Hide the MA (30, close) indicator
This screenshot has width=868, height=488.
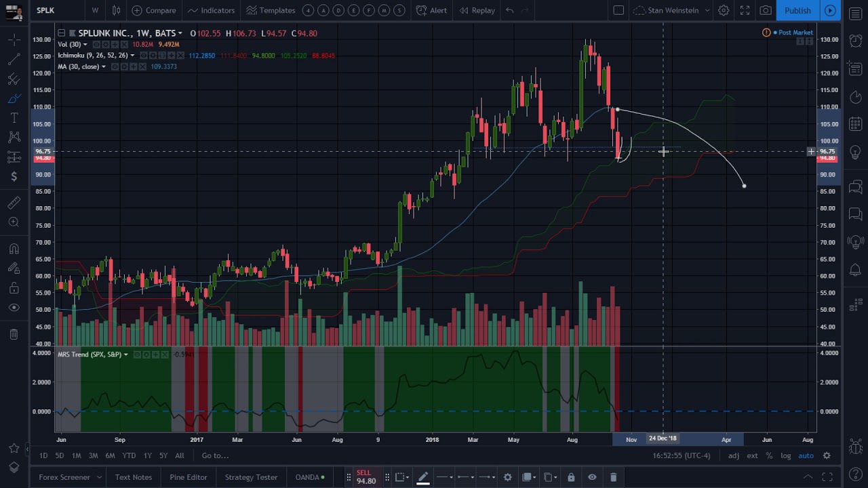tap(115, 66)
